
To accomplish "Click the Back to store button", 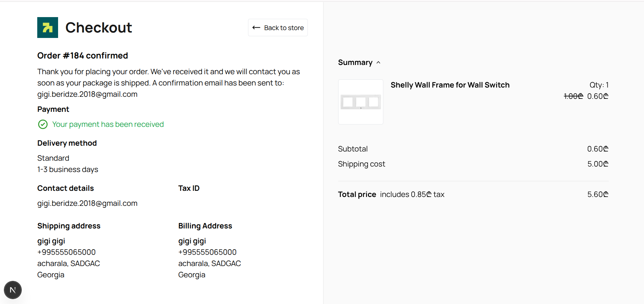I will coord(278,28).
